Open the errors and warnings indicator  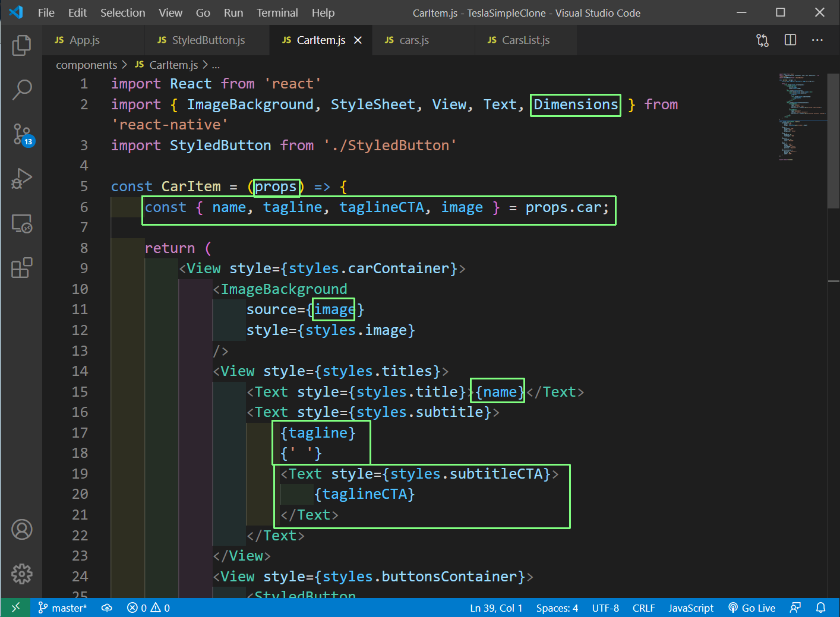pyautogui.click(x=149, y=607)
